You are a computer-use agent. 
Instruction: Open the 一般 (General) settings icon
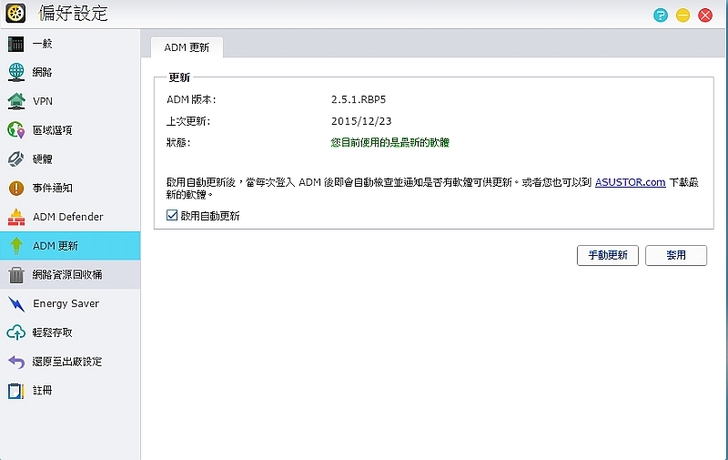pos(16,44)
